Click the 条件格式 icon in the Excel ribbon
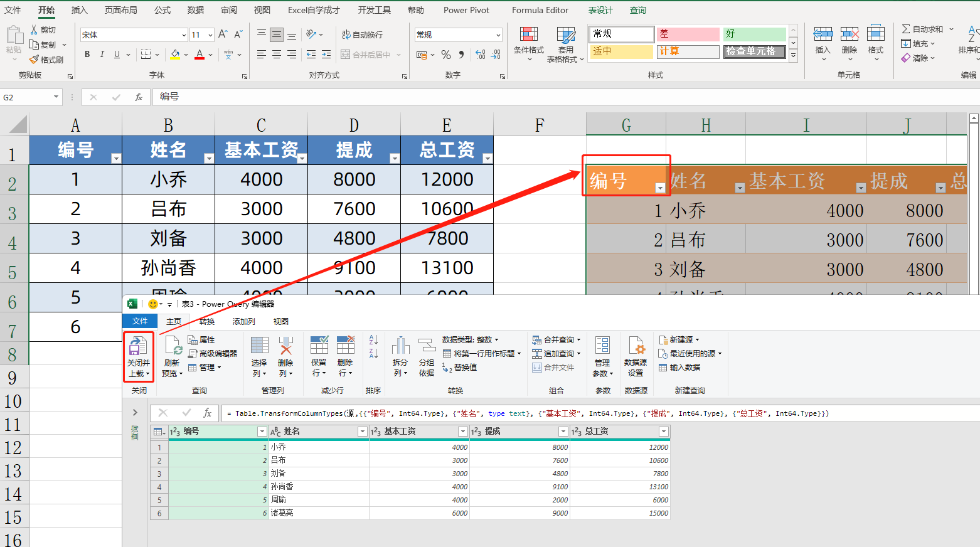 (528, 35)
